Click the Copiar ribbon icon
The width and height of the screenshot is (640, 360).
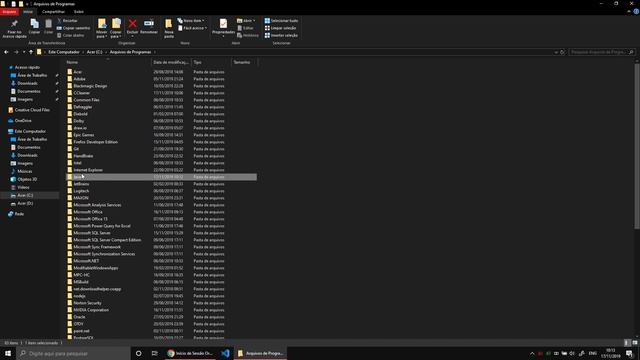34,27
